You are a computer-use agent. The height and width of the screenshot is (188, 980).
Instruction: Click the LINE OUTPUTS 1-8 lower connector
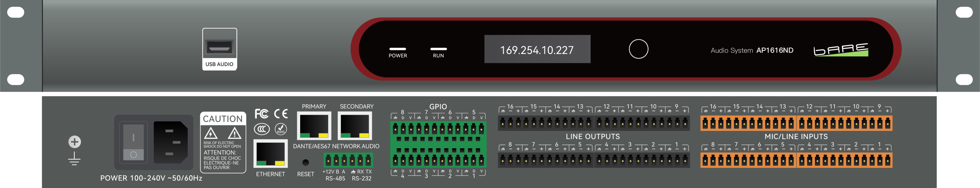[593, 161]
